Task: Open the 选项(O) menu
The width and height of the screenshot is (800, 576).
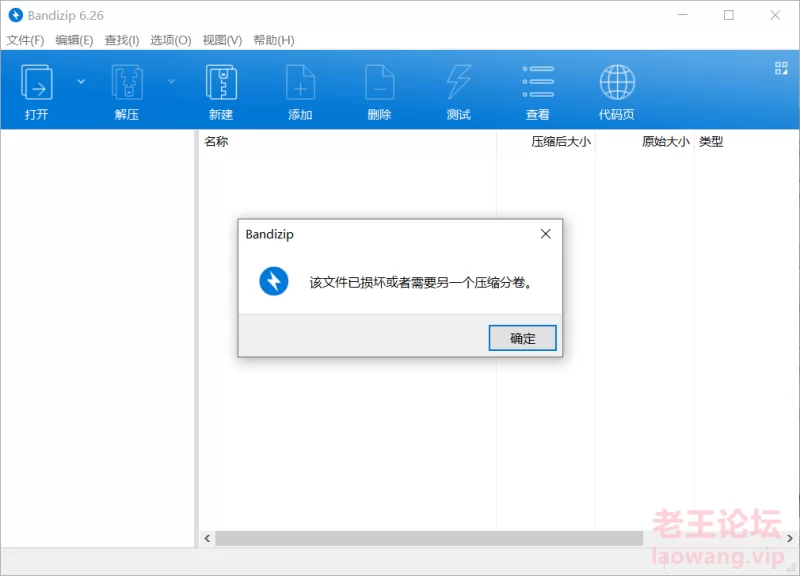Action: (x=171, y=40)
